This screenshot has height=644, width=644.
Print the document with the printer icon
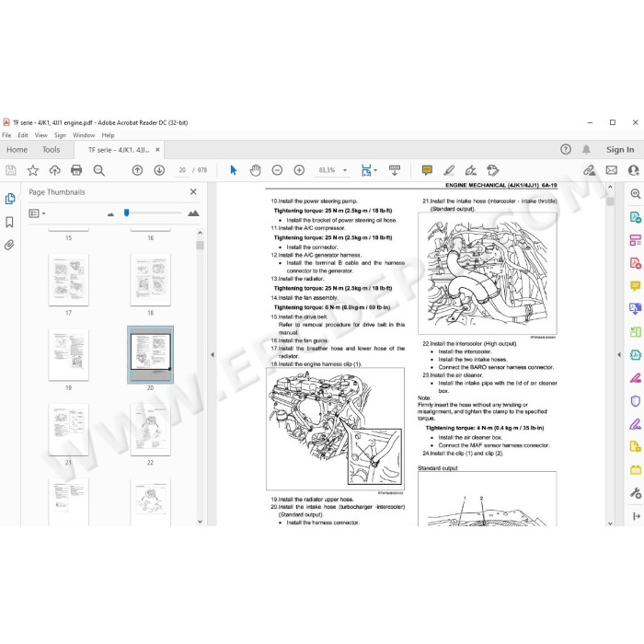(76, 170)
